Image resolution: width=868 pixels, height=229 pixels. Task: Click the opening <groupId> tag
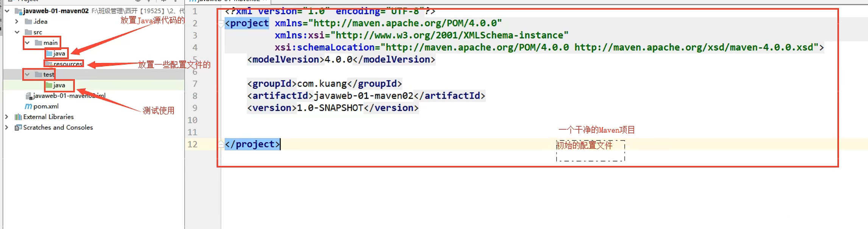point(272,84)
